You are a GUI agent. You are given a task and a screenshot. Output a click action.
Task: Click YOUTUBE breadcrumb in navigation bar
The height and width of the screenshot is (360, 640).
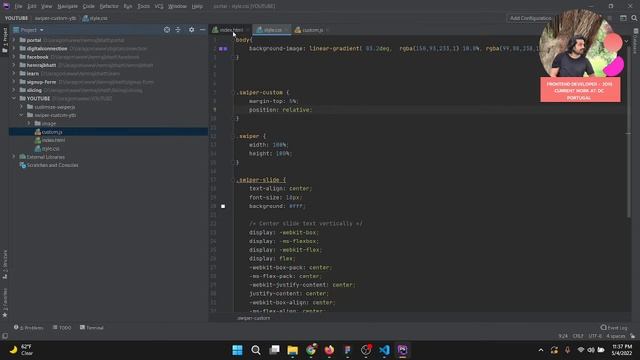[x=16, y=18]
